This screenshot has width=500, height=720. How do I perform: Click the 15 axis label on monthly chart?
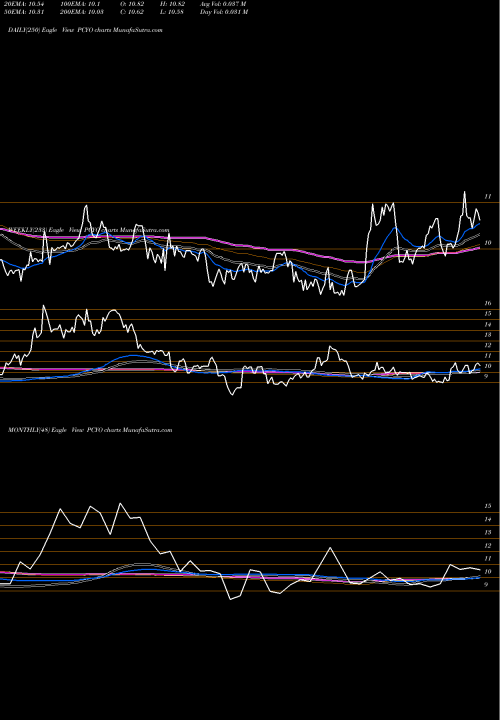point(488,506)
